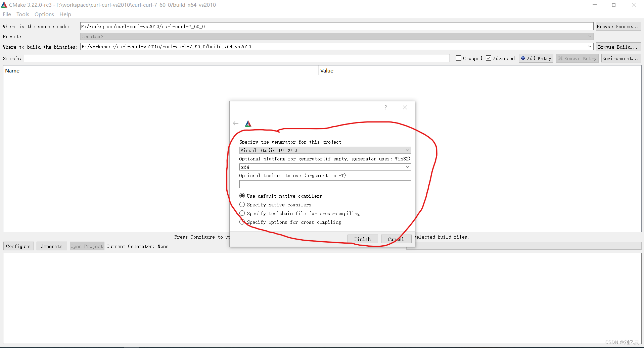Click the help question mark in dialog
This screenshot has height=348, width=644.
[386, 107]
